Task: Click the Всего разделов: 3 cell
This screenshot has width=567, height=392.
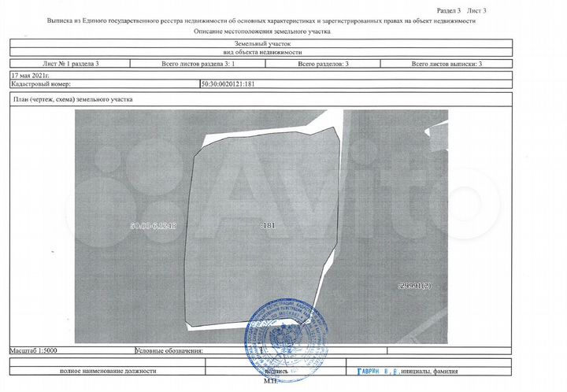Action: [x=323, y=64]
